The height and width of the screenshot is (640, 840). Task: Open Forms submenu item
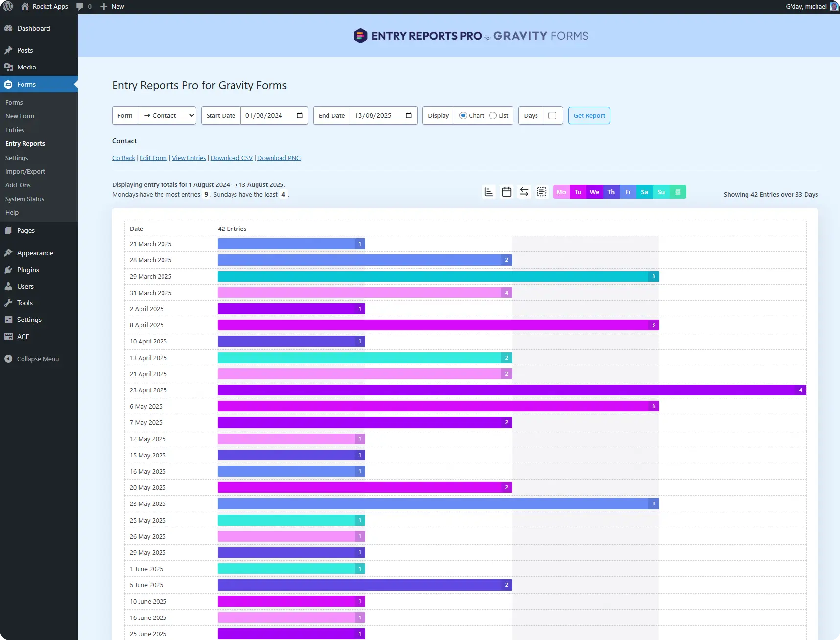coord(14,102)
